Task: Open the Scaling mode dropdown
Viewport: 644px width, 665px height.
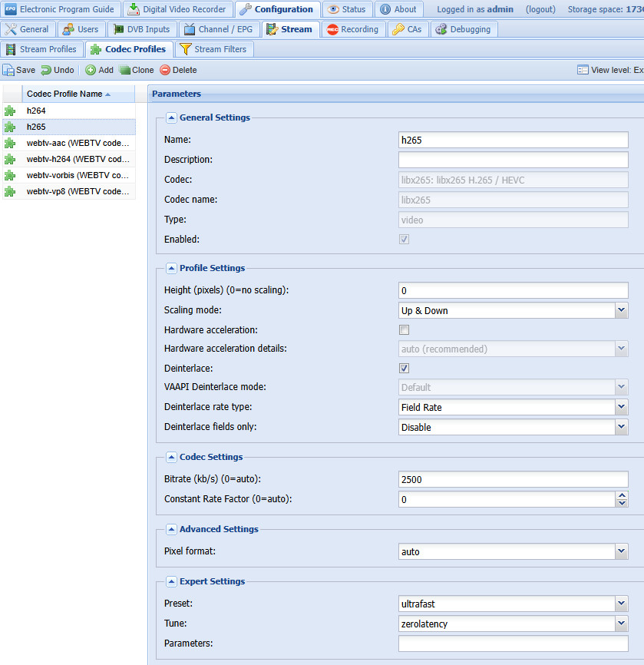Action: pos(621,311)
